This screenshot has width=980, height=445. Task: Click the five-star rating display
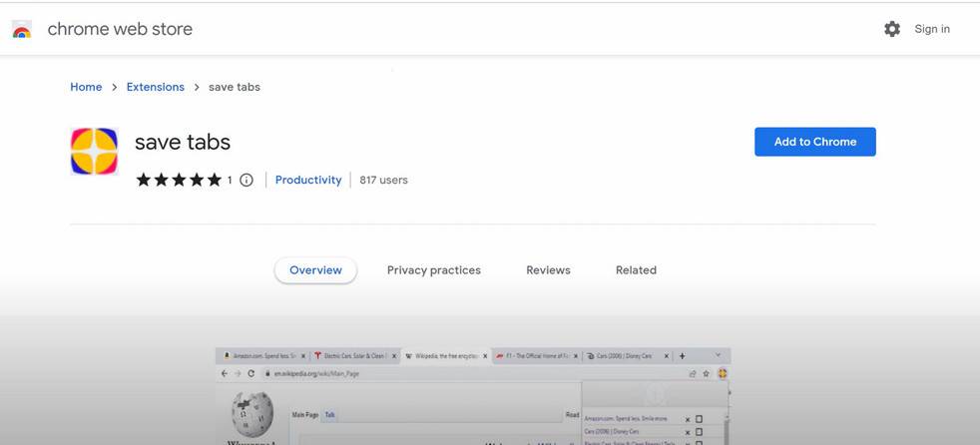pos(179,180)
